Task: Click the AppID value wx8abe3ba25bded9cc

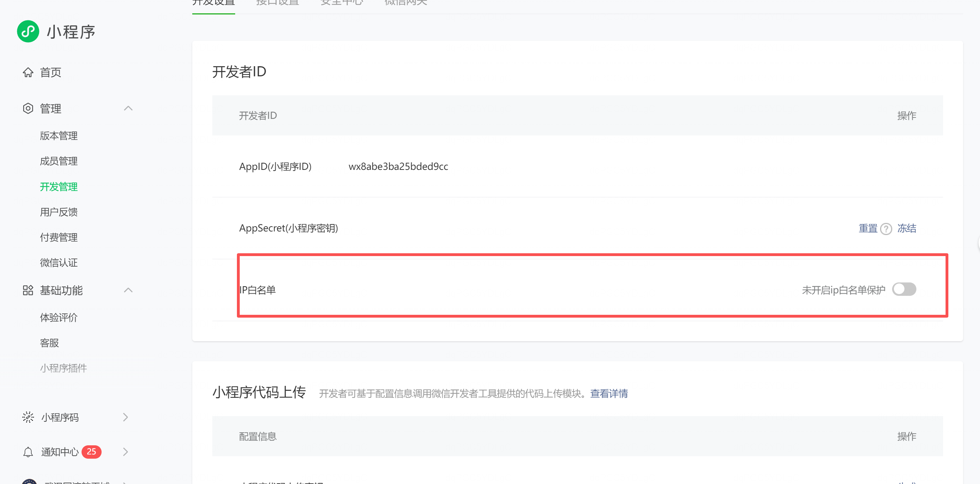Action: 398,166
